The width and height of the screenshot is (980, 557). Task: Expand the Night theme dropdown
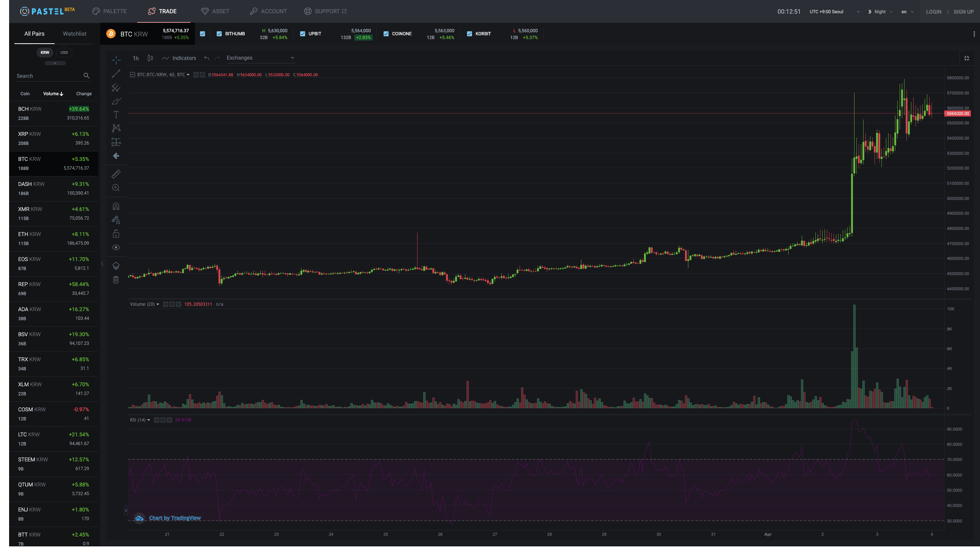tap(880, 11)
